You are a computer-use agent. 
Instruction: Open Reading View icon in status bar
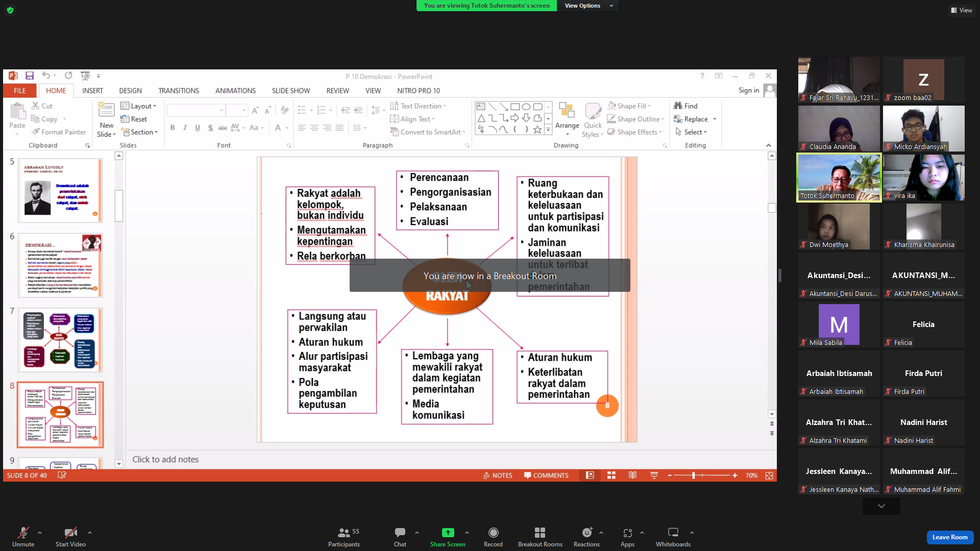point(632,475)
